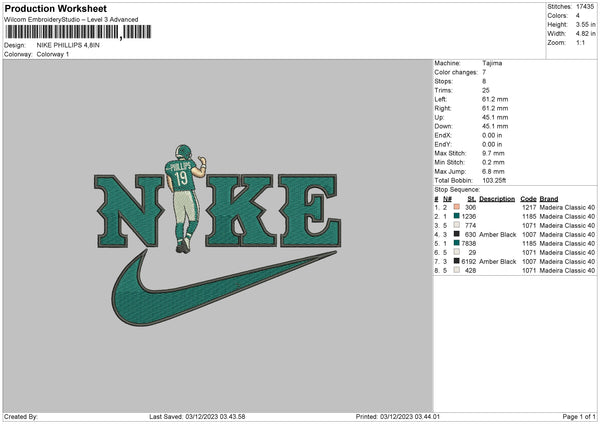Image resolution: width=600 pixels, height=424 pixels.
Task: Select the design name NIKE PHILLIPS 4,8IN
Action: tap(68, 45)
